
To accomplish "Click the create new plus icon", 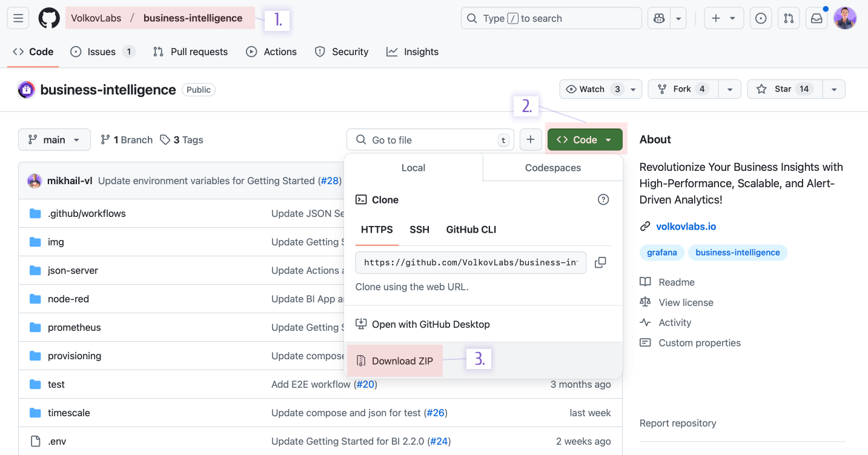I will [x=716, y=18].
